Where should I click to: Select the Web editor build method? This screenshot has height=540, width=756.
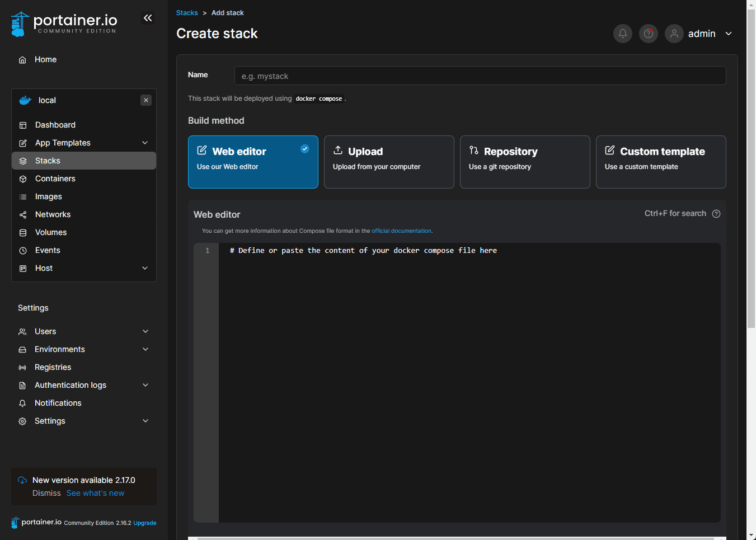[253, 162]
